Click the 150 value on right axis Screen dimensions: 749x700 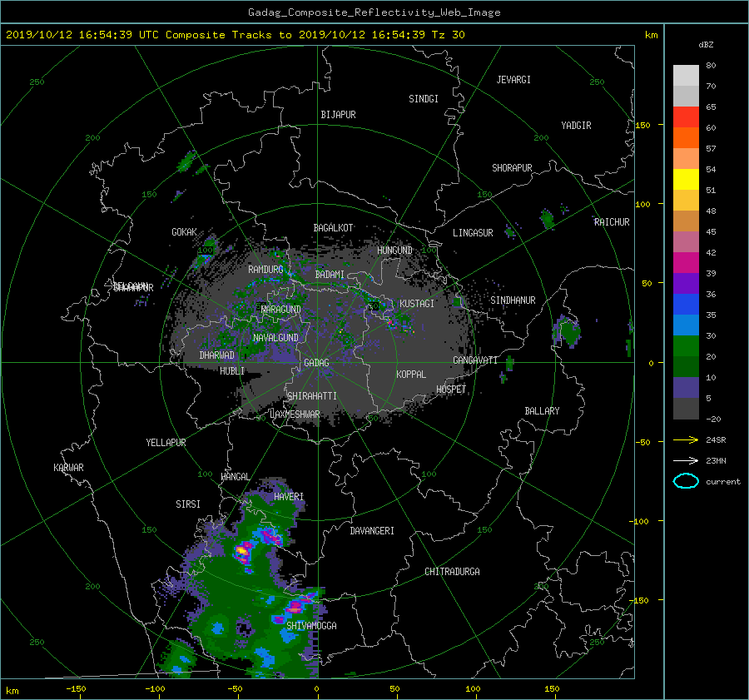pos(643,125)
